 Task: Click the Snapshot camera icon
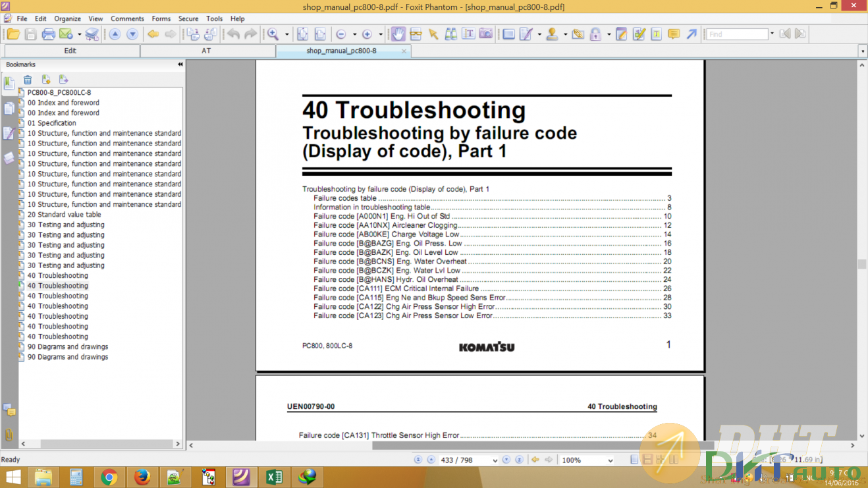[x=486, y=34]
